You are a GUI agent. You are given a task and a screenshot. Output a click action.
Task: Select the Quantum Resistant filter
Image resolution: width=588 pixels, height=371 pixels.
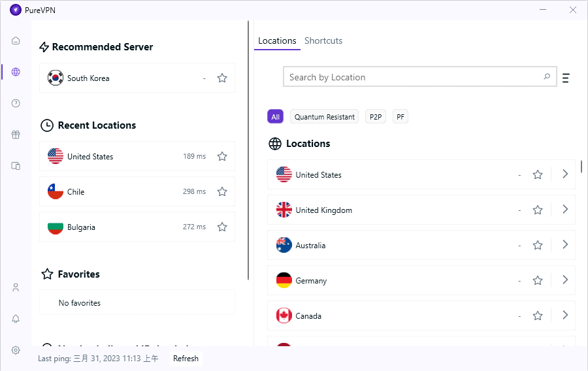click(x=324, y=116)
